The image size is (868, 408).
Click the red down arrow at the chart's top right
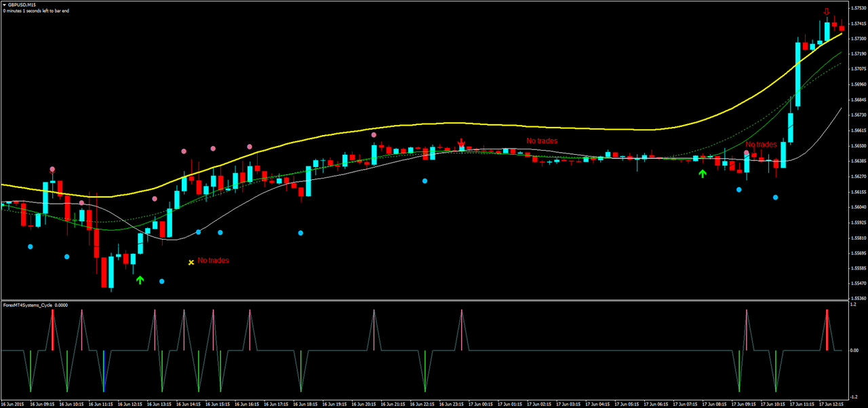point(826,12)
